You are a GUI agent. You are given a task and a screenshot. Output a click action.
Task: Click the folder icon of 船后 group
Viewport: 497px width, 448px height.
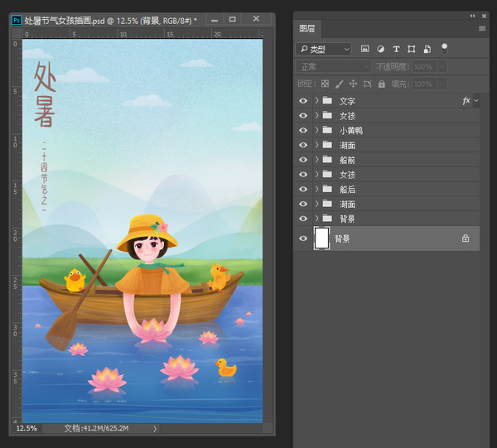pyautogui.click(x=327, y=189)
